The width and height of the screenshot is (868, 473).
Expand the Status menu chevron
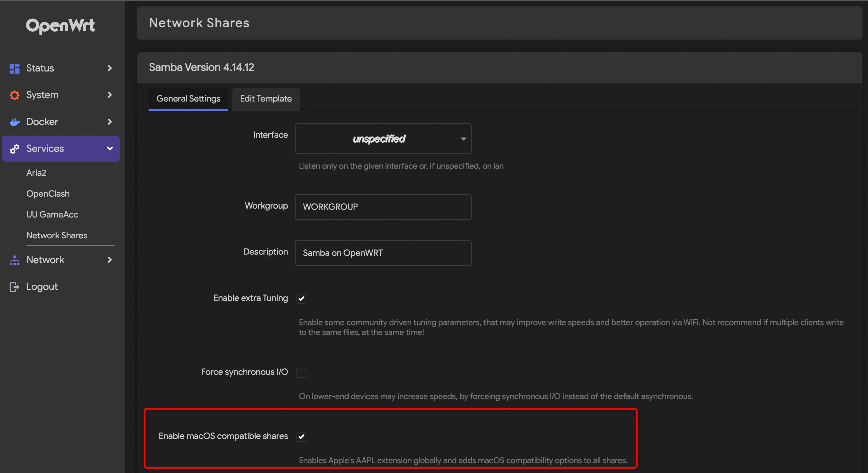pyautogui.click(x=110, y=68)
